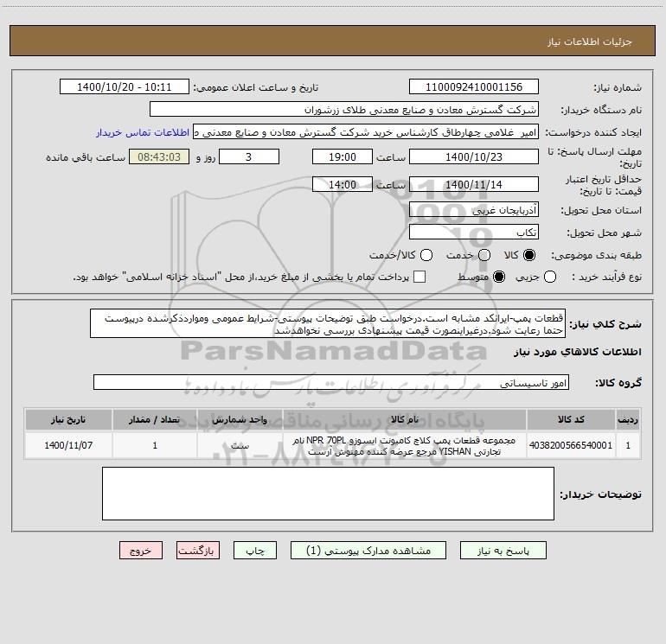The width and height of the screenshot is (666, 644).
Task: Select the خدمت radio button
Action: tap(484, 255)
